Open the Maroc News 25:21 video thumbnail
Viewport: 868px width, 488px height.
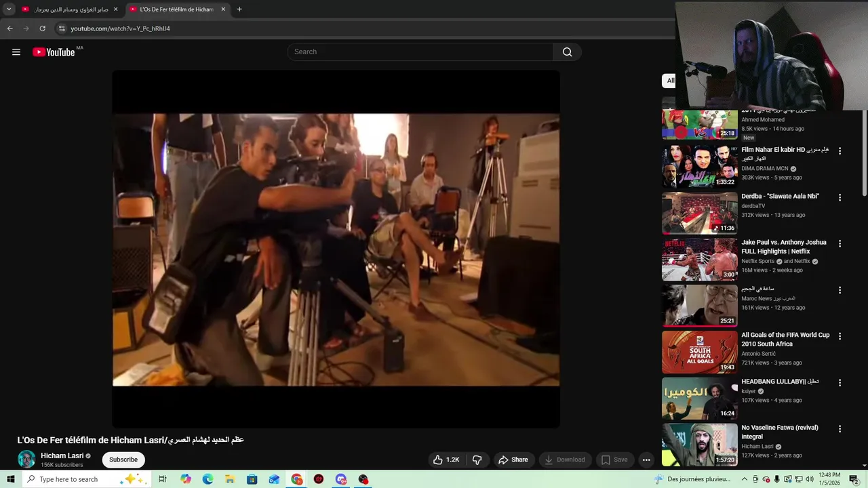(x=699, y=305)
